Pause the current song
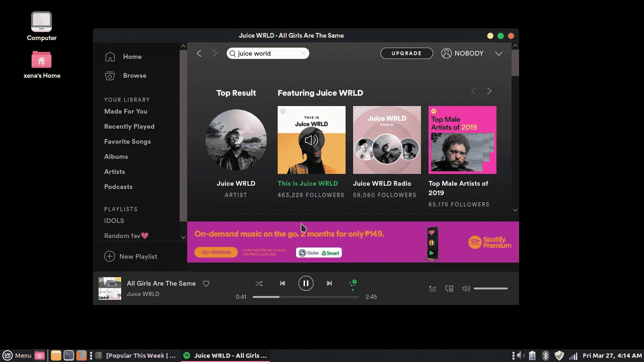 306,283
